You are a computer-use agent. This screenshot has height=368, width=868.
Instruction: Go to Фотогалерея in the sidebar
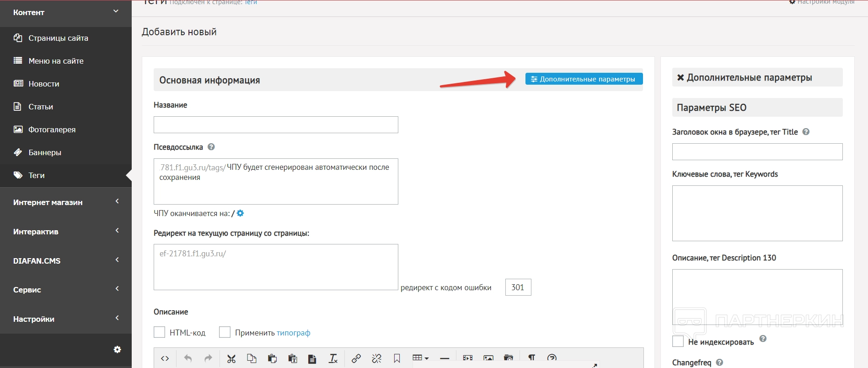(x=52, y=130)
